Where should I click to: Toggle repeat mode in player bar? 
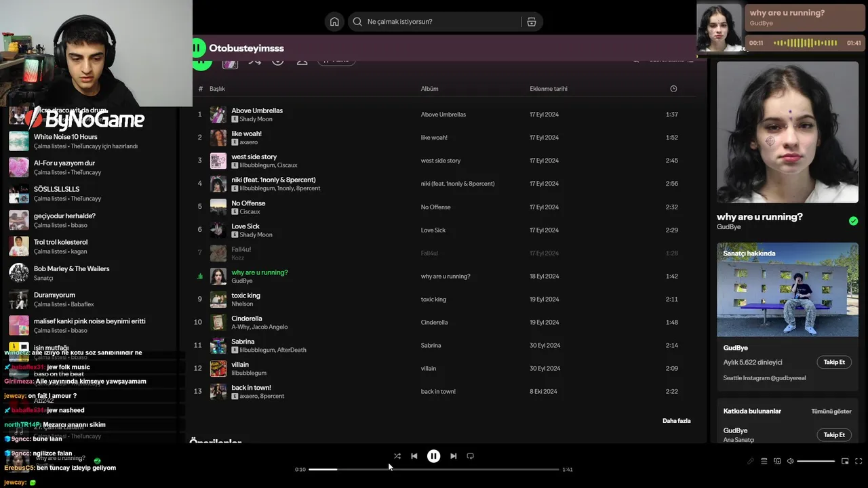470,456
